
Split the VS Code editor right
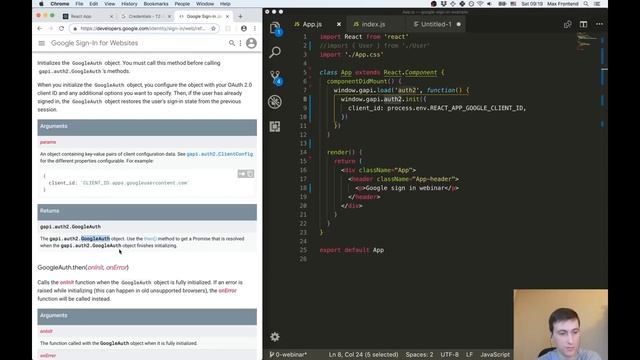pos(583,24)
